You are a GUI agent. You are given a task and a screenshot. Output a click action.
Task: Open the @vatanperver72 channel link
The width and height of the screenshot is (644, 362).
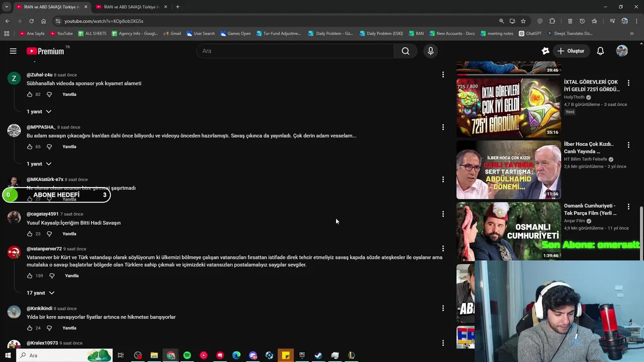pos(44,249)
